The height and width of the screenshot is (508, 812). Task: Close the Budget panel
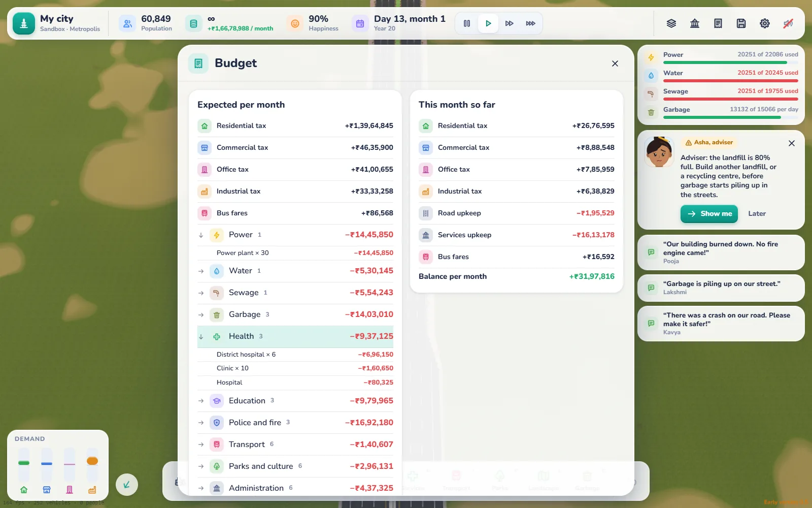click(x=615, y=63)
